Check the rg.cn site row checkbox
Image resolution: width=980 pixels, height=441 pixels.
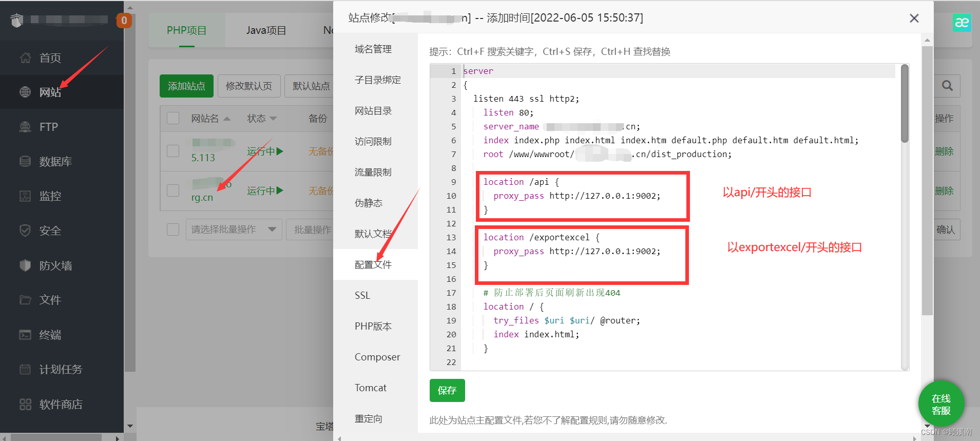(x=173, y=190)
